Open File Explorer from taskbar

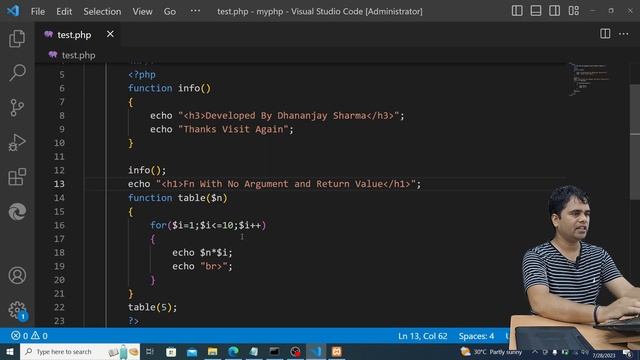[212, 351]
